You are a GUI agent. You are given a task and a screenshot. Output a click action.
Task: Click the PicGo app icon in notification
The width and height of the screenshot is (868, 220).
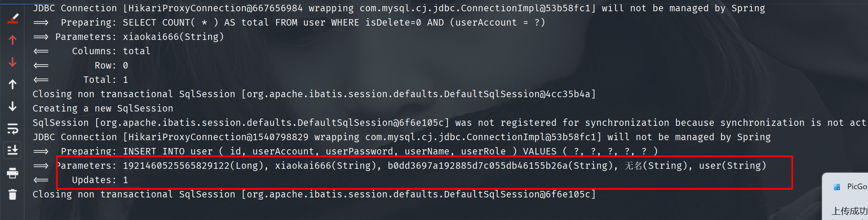(x=837, y=187)
